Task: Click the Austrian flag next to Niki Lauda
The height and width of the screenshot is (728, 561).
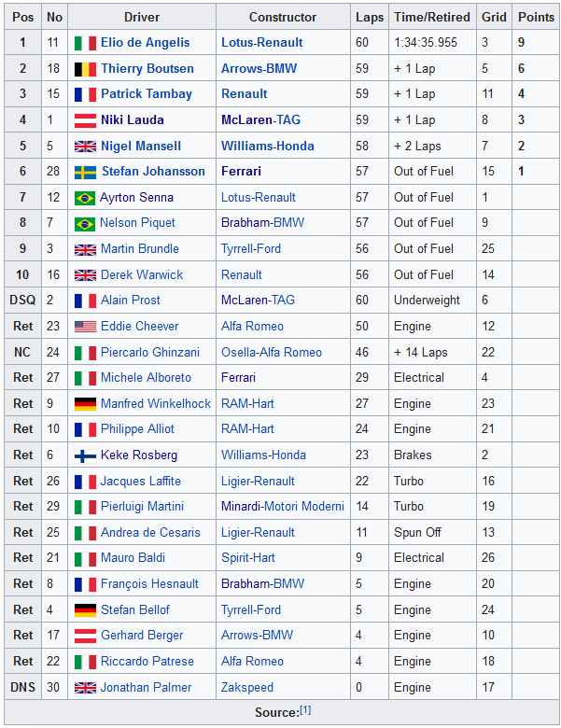Action: point(85,120)
